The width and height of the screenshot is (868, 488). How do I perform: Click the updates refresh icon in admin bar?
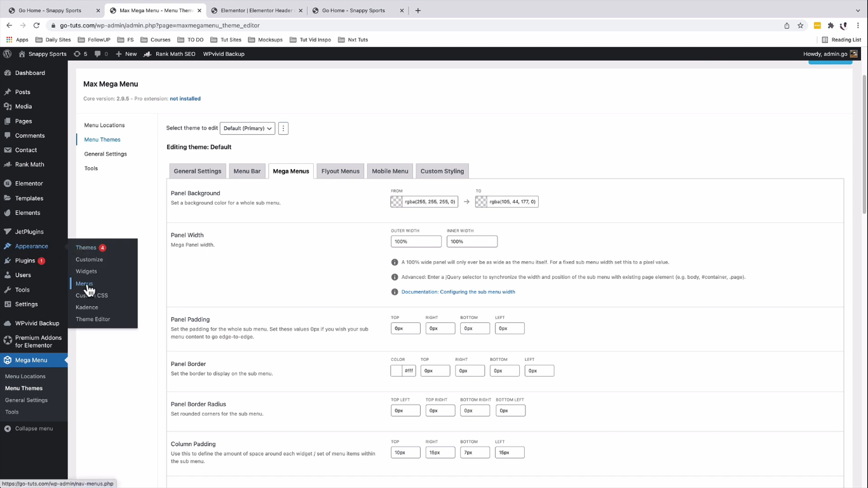[78, 54]
